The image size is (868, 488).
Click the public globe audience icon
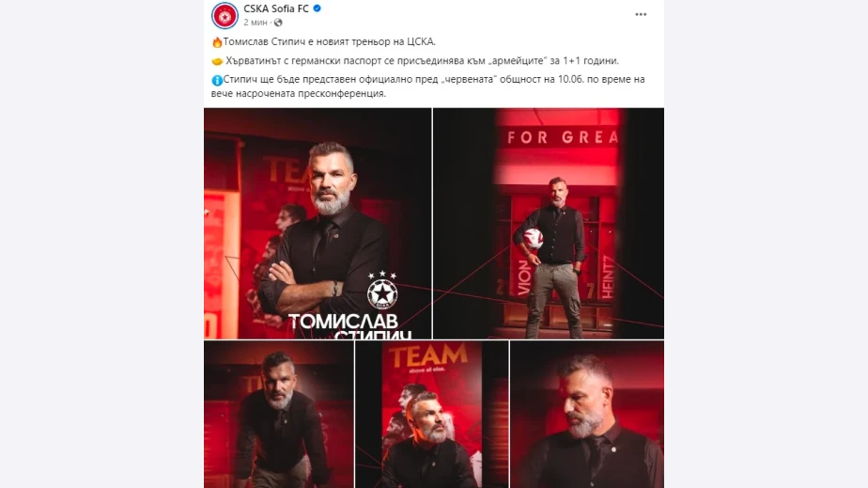[278, 23]
